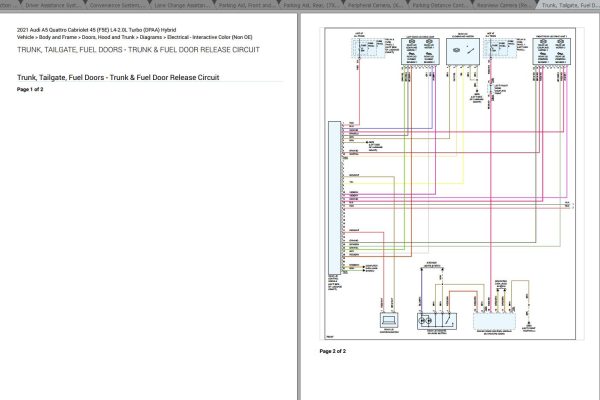Click the vehicle control module connector block in diagram
Viewport: 600px width, 400px height.
(x=334, y=198)
